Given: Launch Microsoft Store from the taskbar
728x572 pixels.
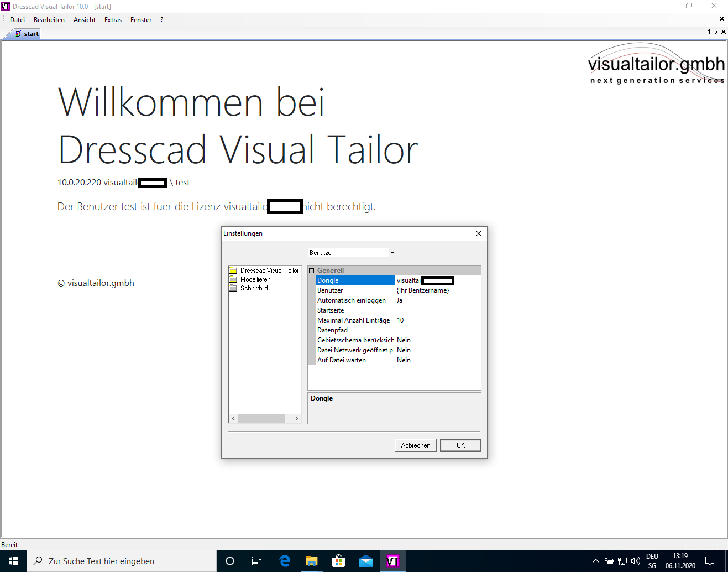Looking at the screenshot, I should pos(338,561).
